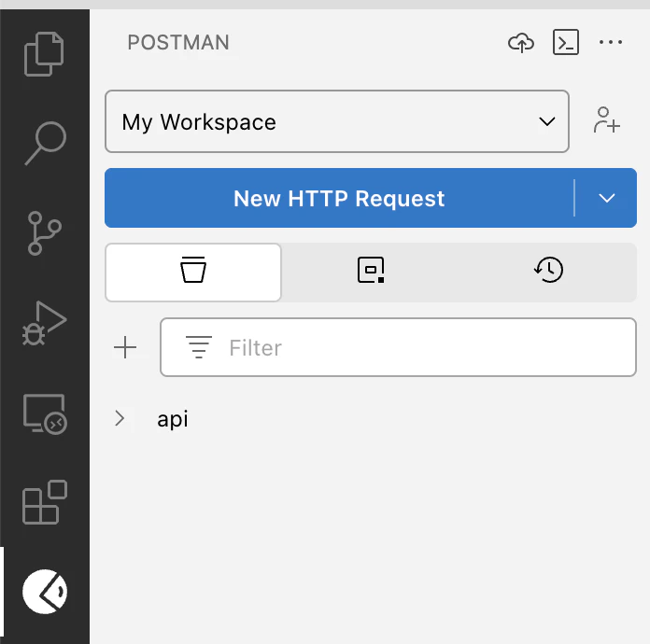The image size is (650, 644).
Task: Switch to the History tab
Action: point(548,270)
